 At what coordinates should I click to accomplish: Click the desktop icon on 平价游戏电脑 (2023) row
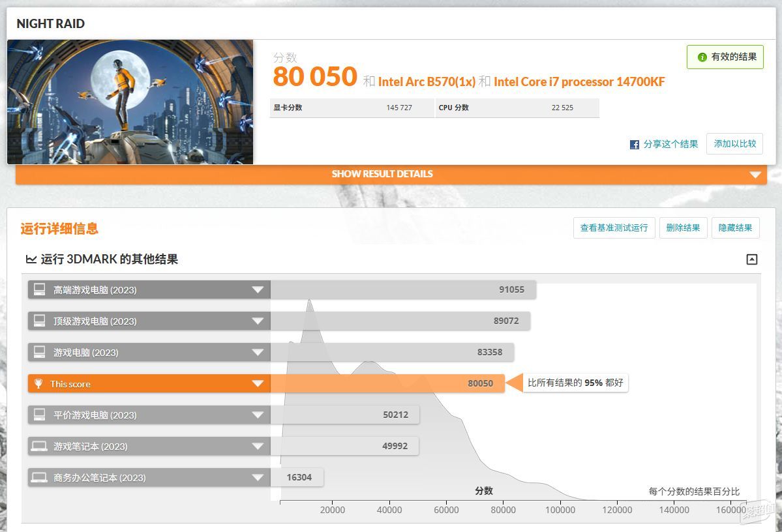(39, 415)
